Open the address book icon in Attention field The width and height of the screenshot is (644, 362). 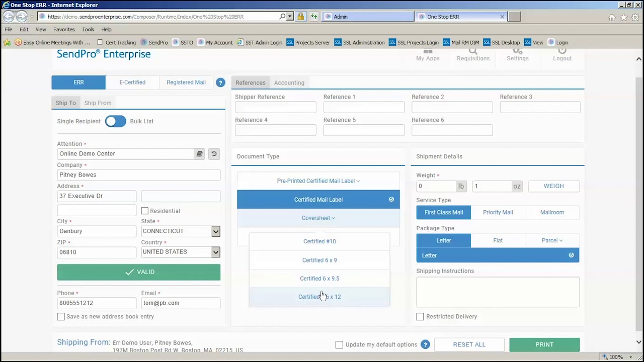[x=199, y=154]
